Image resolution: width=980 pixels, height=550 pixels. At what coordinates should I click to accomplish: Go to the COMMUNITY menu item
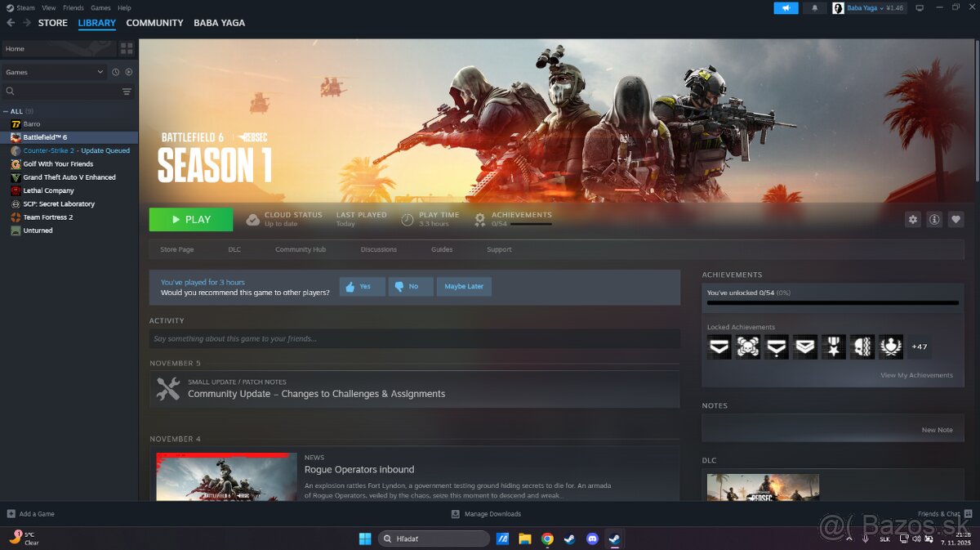tap(154, 23)
